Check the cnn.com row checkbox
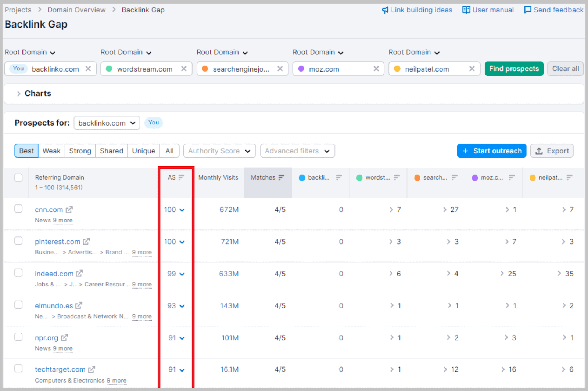This screenshot has height=391, width=588. (18, 209)
